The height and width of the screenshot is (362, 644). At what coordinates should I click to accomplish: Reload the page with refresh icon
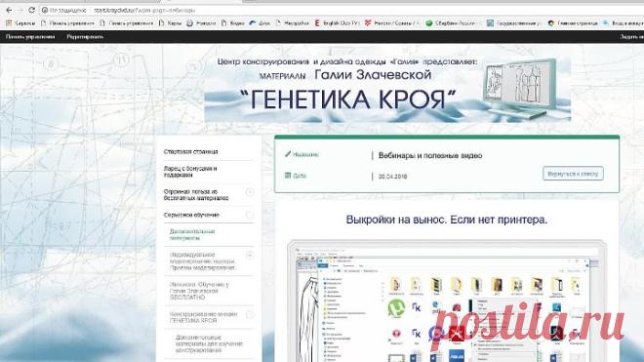(x=31, y=10)
